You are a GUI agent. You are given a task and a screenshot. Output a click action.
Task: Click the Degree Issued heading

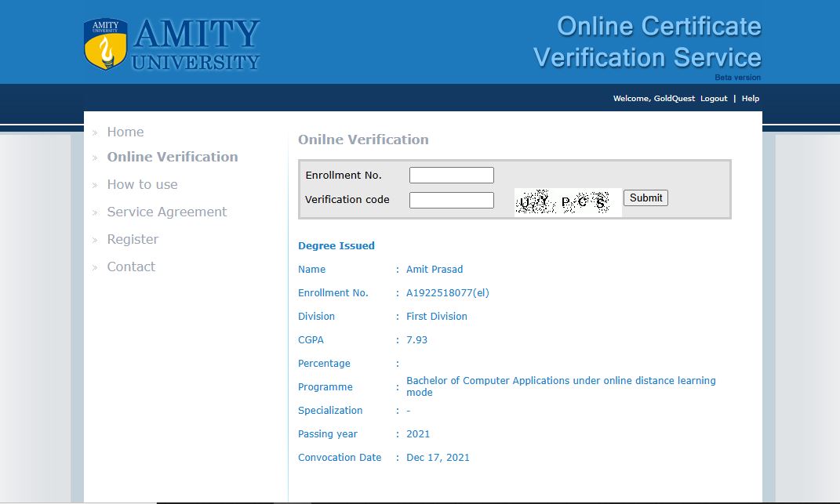(336, 245)
